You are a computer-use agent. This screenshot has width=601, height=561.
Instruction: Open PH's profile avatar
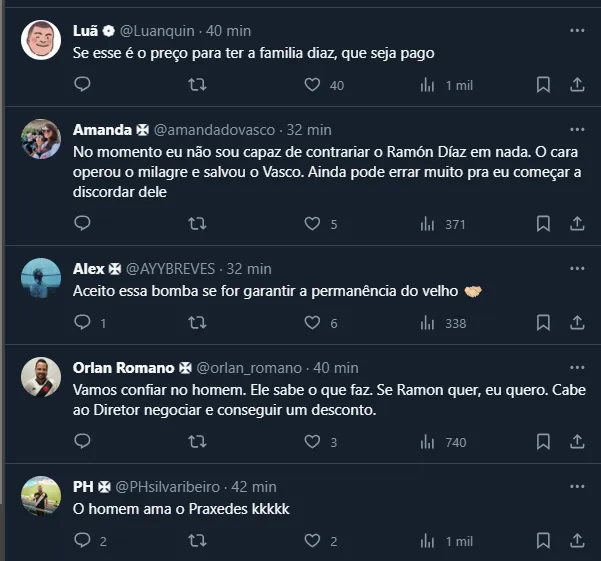[42, 497]
